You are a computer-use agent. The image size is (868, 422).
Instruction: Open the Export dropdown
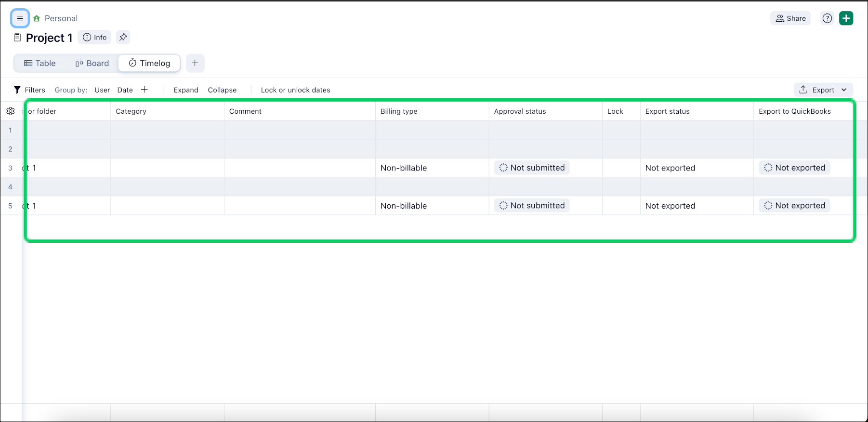pyautogui.click(x=823, y=90)
